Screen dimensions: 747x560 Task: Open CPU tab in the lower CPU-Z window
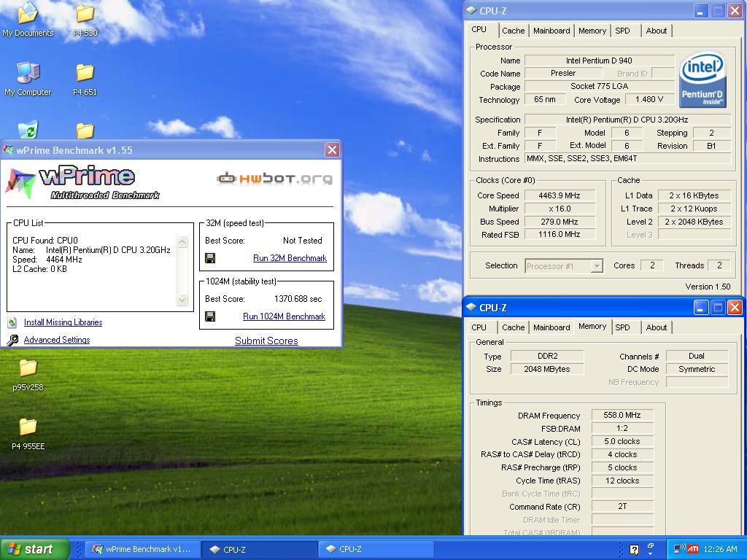[479, 327]
